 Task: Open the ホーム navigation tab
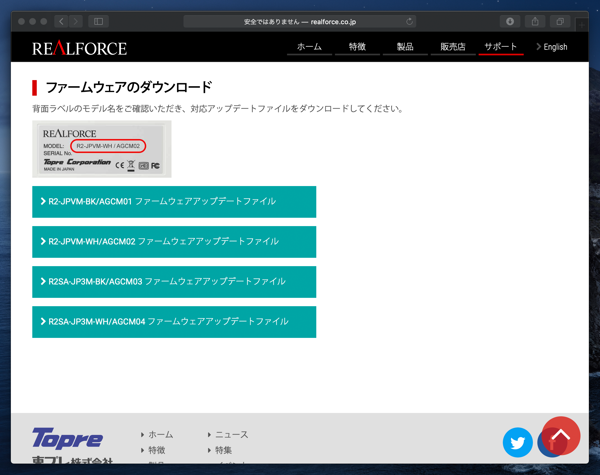pos(309,47)
